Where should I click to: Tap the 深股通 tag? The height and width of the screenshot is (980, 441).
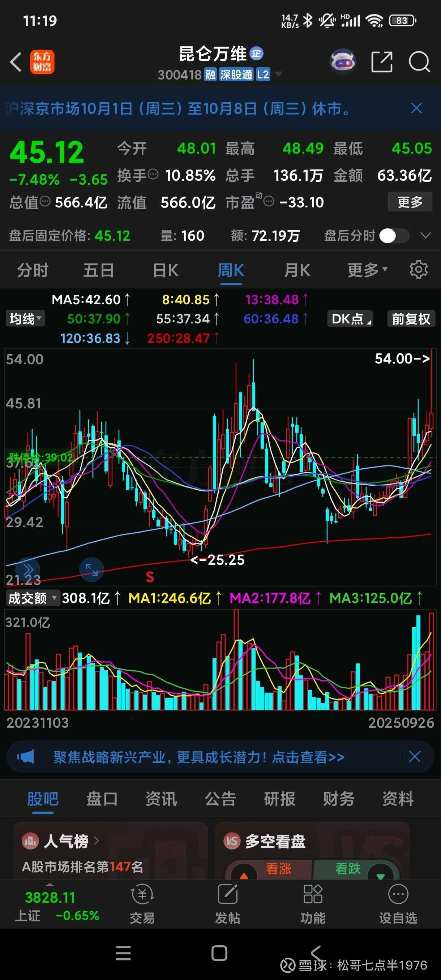click(x=236, y=74)
